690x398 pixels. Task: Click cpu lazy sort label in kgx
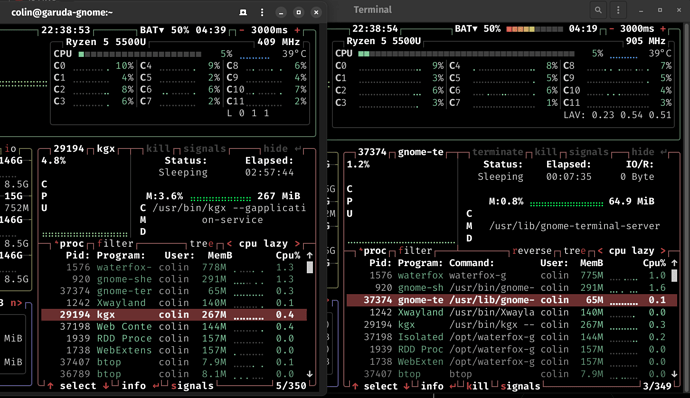(x=263, y=244)
